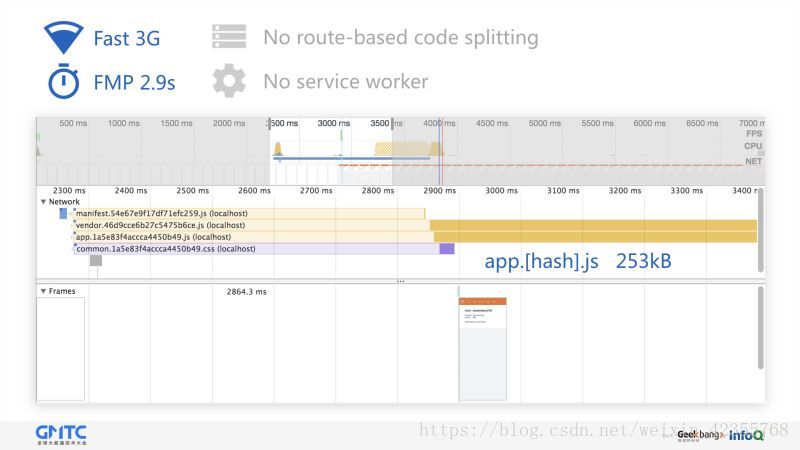
Task: Click the InfoQ logo
Action: point(746,435)
